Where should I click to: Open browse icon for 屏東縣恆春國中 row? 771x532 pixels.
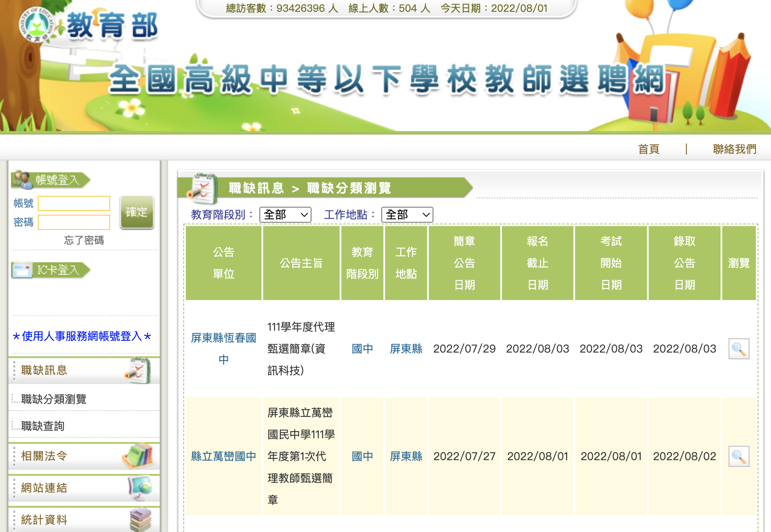[x=739, y=349]
